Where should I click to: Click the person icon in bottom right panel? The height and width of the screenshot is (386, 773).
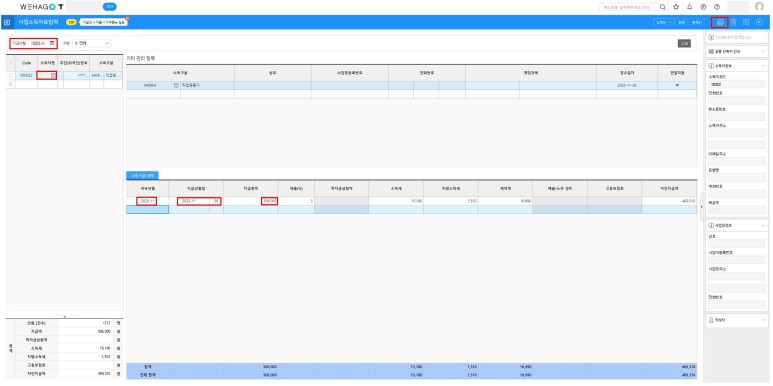(711, 320)
